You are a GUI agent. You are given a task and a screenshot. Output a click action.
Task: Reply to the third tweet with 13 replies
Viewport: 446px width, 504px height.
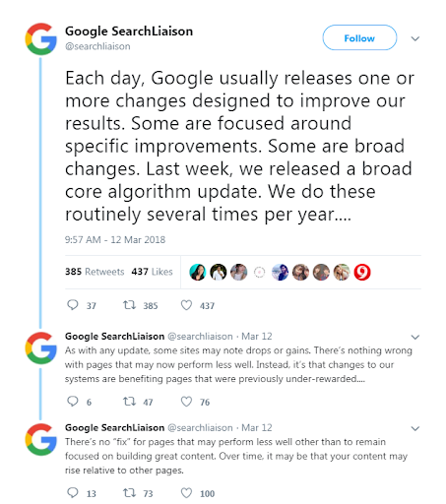click(73, 492)
